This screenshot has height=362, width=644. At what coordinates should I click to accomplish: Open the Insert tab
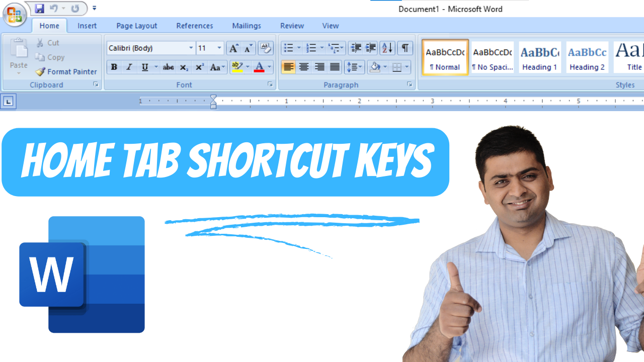pyautogui.click(x=87, y=26)
